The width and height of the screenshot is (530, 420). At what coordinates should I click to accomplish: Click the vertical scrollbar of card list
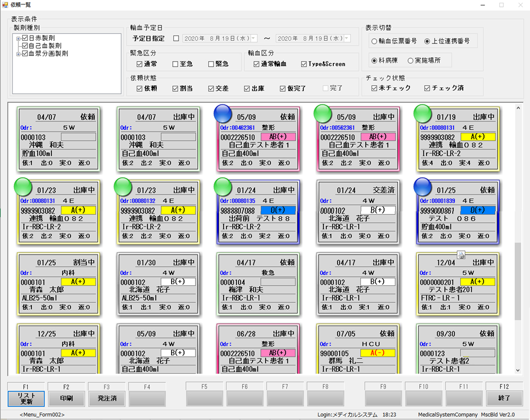click(518, 281)
